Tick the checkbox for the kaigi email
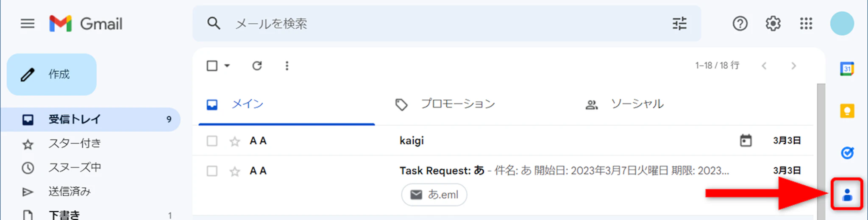Screen dimensions: 868x220 (212, 141)
